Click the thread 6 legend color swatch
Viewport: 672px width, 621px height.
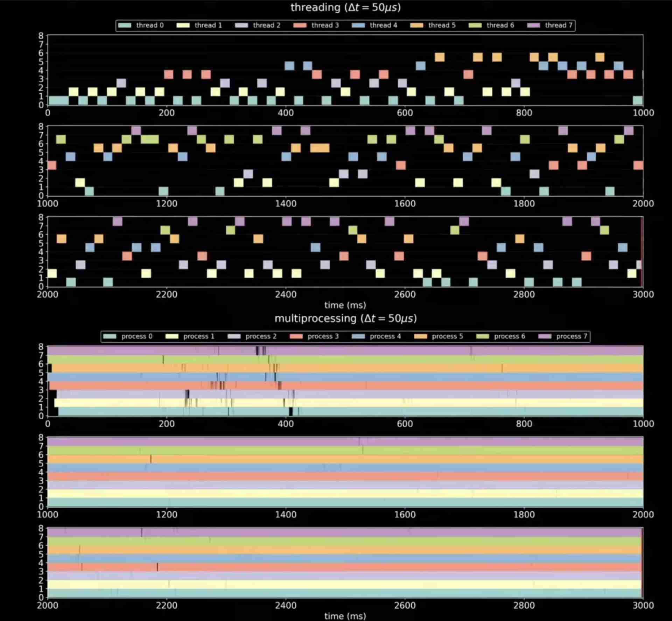coord(475,25)
